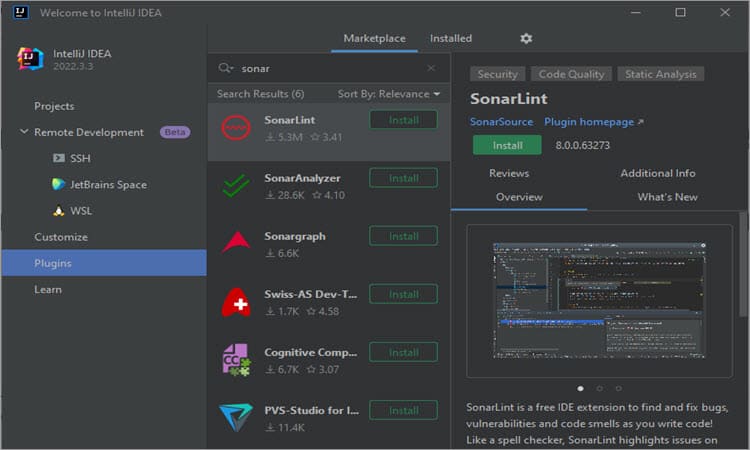
Task: Collapse the Remote Development section
Action: (x=23, y=132)
